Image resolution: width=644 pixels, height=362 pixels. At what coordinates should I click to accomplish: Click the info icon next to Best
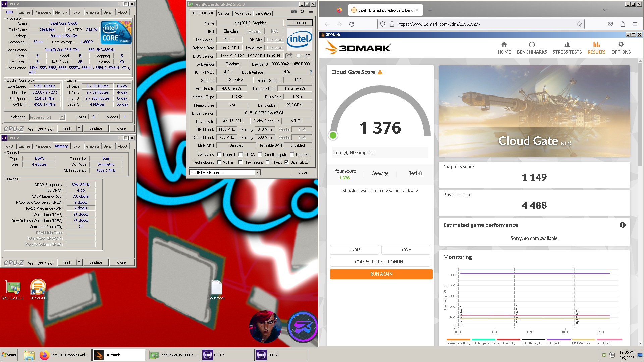(420, 173)
